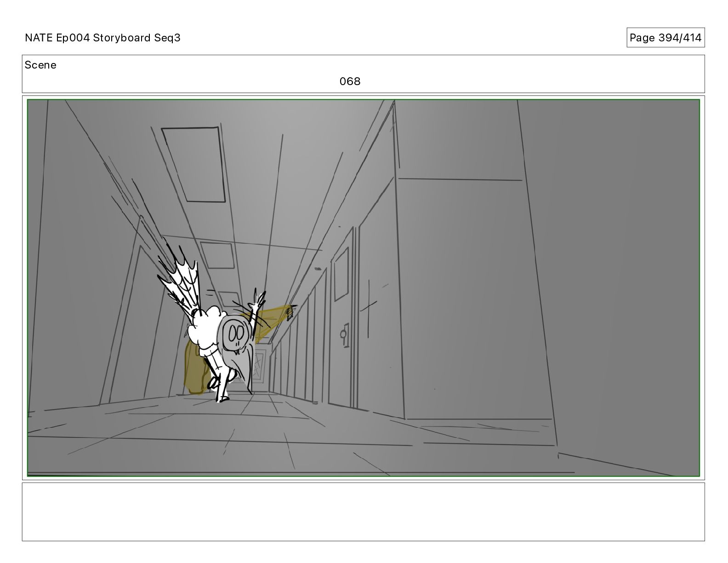Screen dimensions: 728x563
Task: Click the empty notes box below the panel
Action: click(363, 511)
